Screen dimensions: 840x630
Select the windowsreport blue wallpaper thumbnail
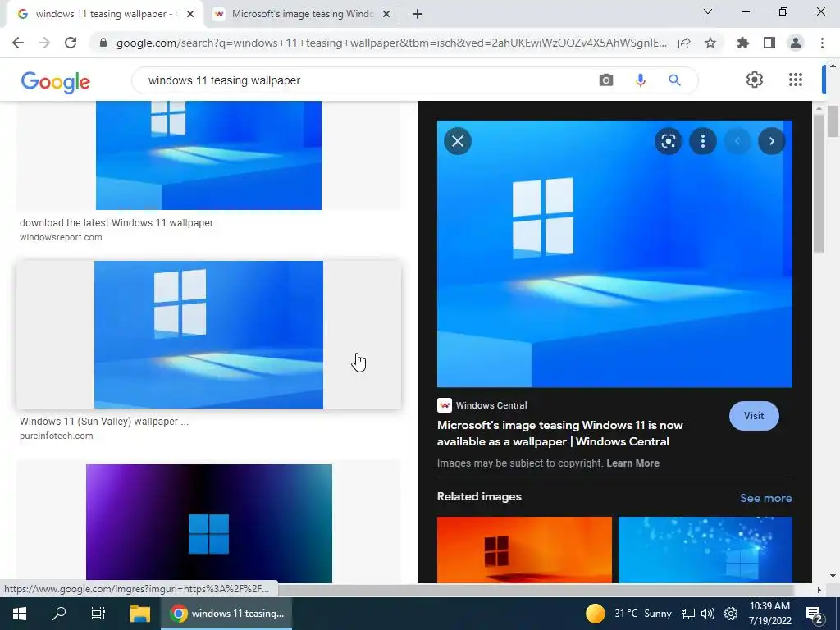(208, 155)
